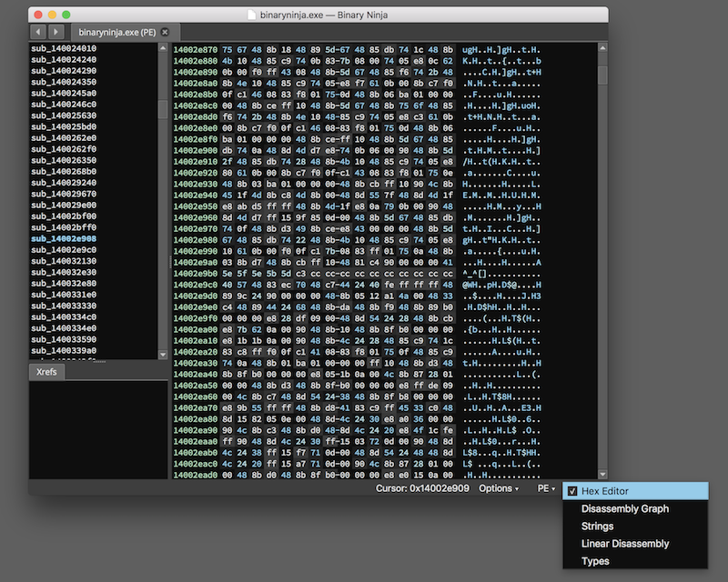Select function sub_140026350

point(64,160)
